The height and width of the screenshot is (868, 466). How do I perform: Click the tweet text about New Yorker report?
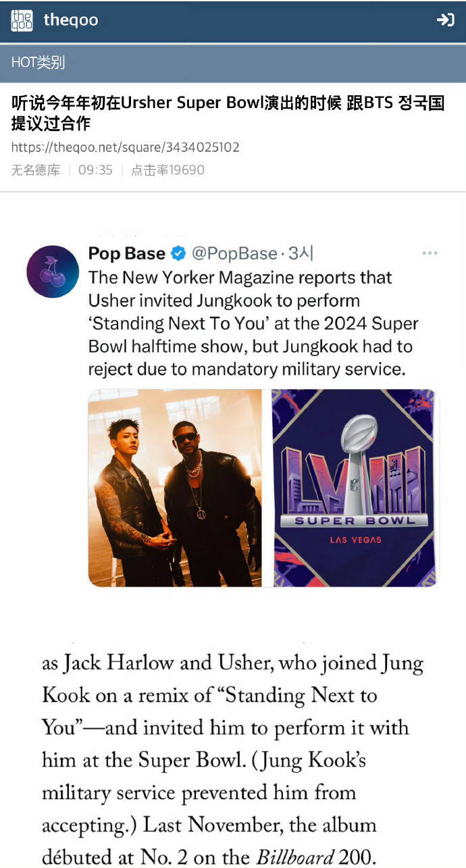click(253, 324)
